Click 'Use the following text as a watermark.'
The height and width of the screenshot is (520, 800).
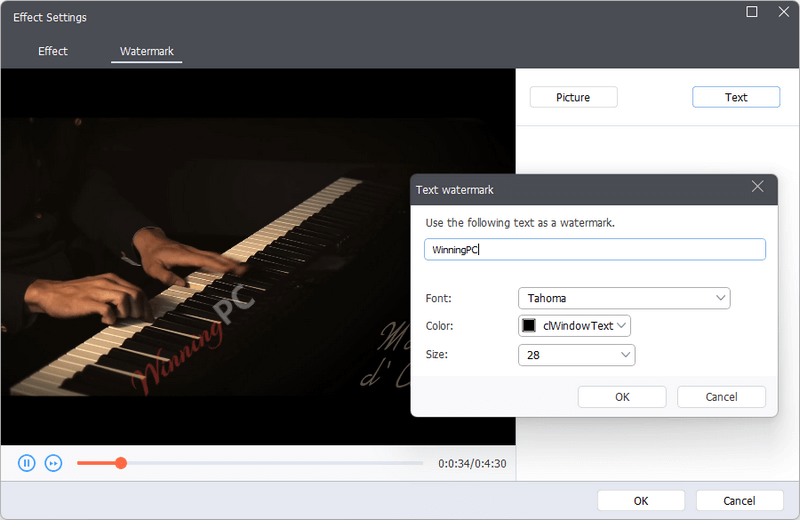pos(520,223)
